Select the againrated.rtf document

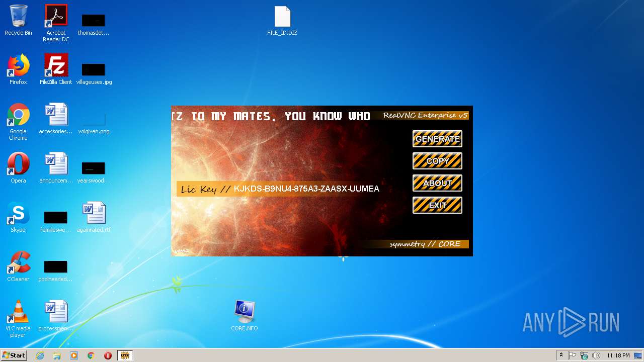(94, 217)
